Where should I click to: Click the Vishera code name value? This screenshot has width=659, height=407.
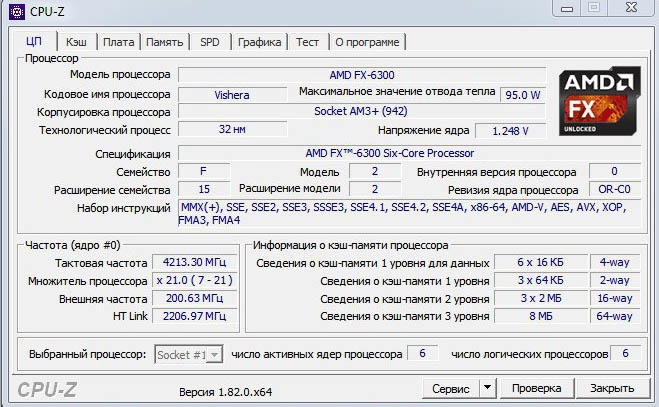(x=232, y=95)
